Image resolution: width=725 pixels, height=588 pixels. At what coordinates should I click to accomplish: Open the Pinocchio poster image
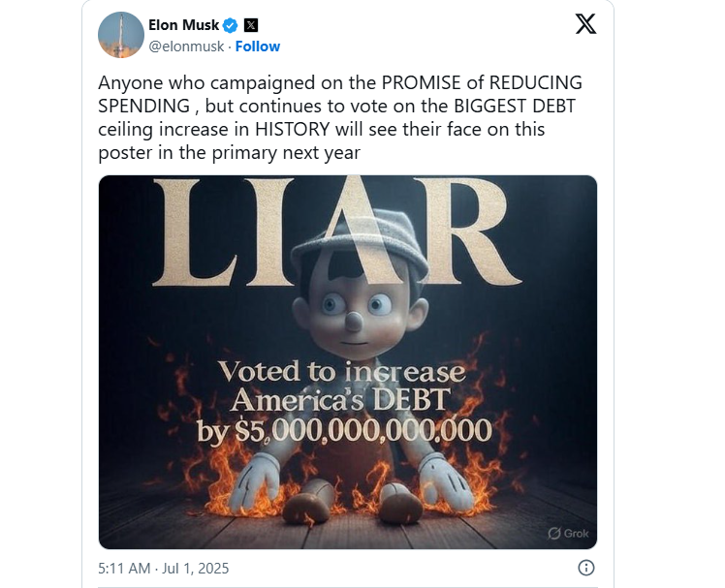(x=348, y=362)
